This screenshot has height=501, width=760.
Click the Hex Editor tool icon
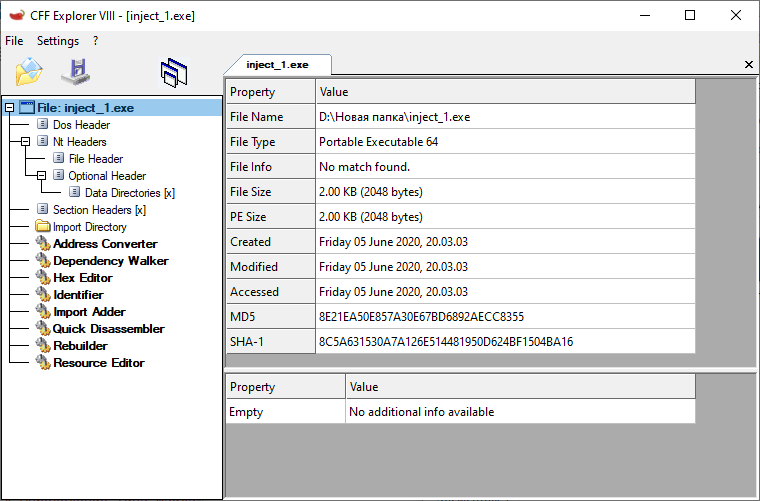click(x=43, y=278)
